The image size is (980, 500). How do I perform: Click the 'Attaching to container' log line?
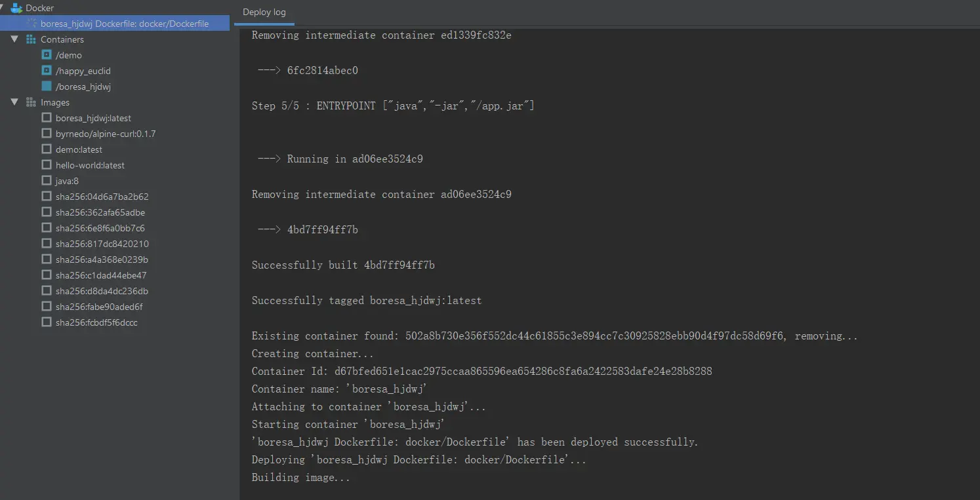tap(369, 406)
